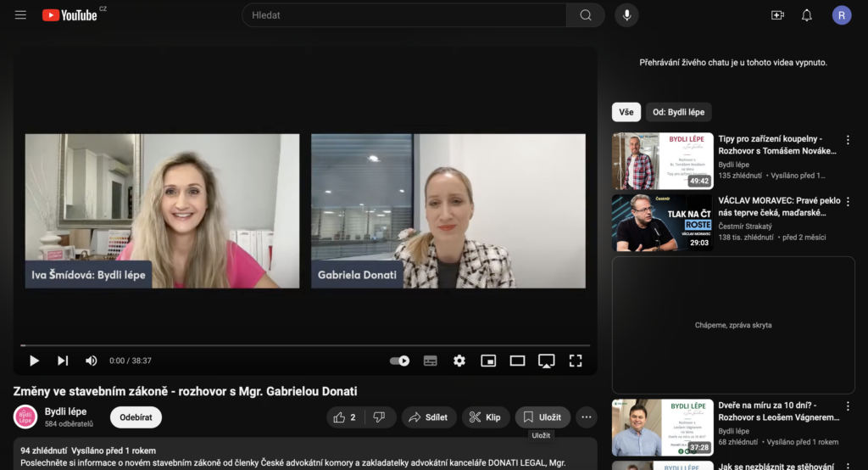
Task: Click the Create video icon
Action: (x=777, y=15)
